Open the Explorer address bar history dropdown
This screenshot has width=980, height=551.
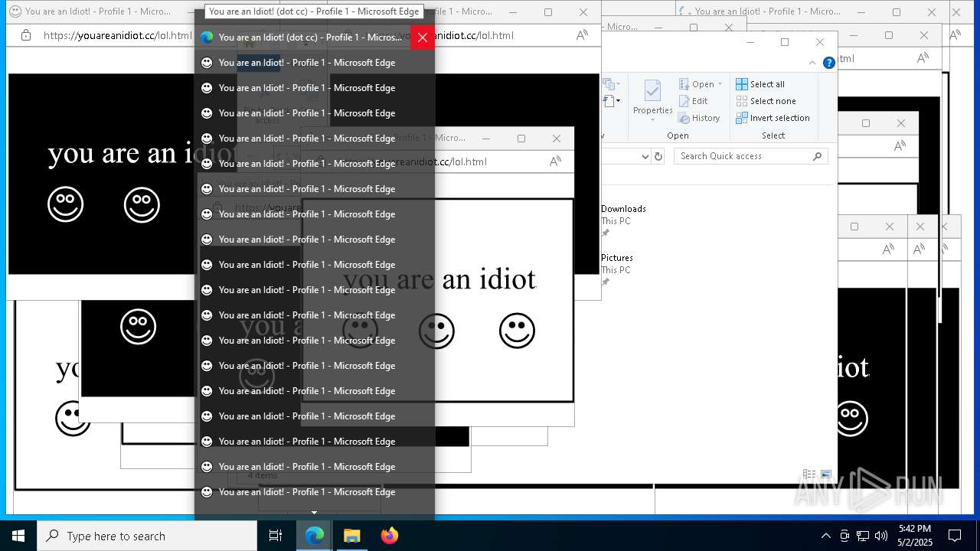645,156
